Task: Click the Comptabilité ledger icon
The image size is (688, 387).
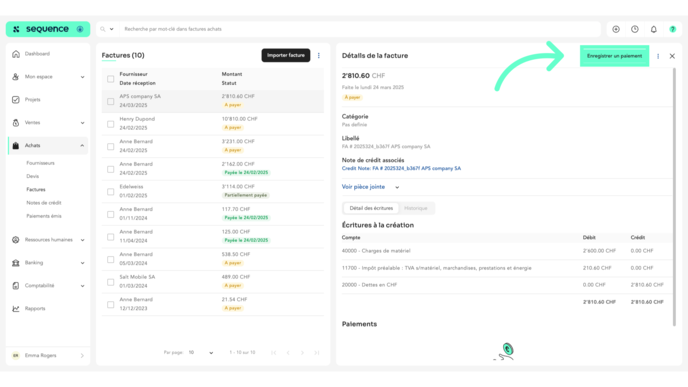Action: tap(16, 286)
